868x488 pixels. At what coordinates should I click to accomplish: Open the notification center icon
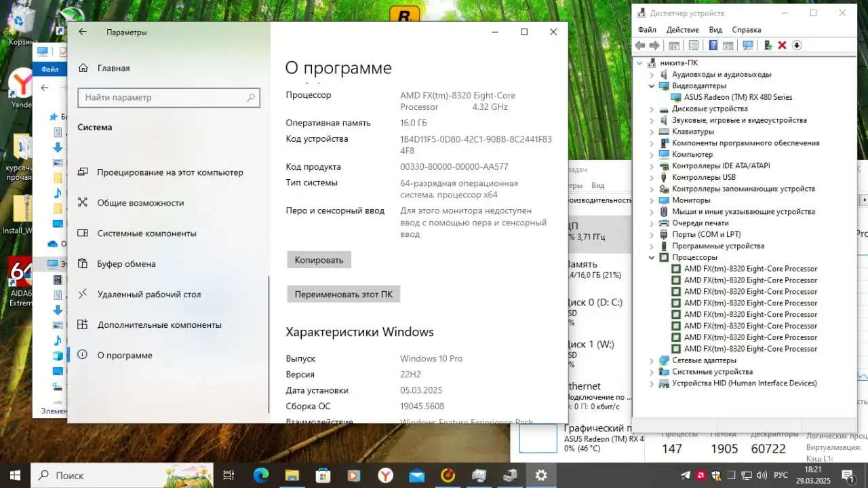(848, 475)
